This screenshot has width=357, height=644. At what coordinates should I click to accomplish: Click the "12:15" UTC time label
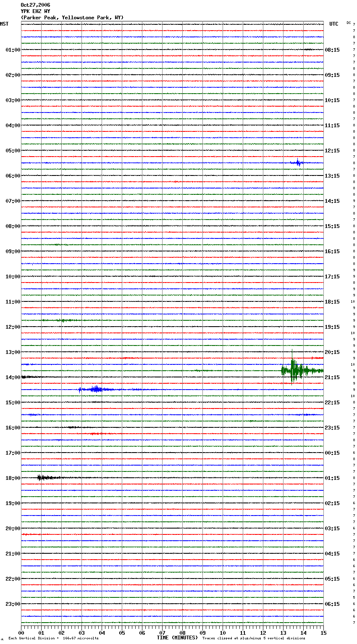[x=332, y=151]
